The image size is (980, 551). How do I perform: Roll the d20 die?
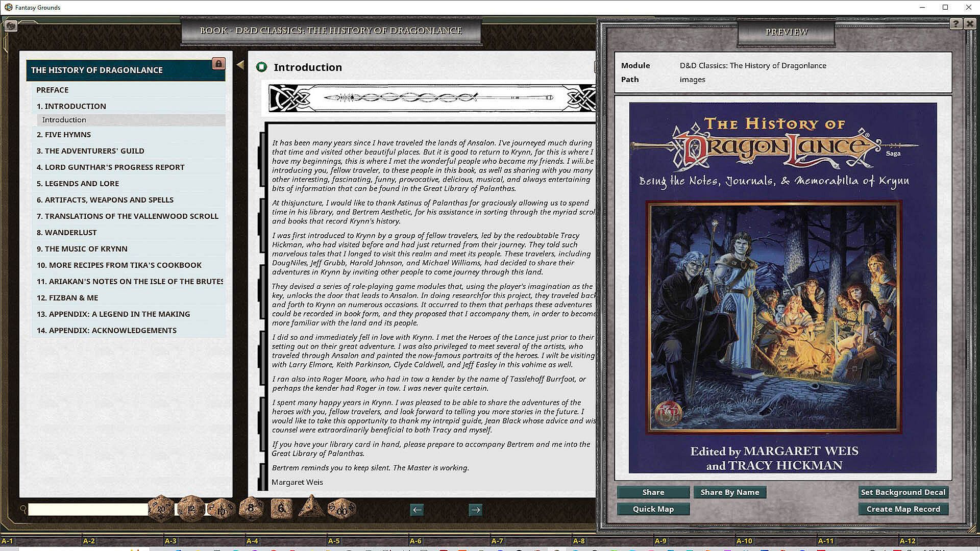point(161,508)
